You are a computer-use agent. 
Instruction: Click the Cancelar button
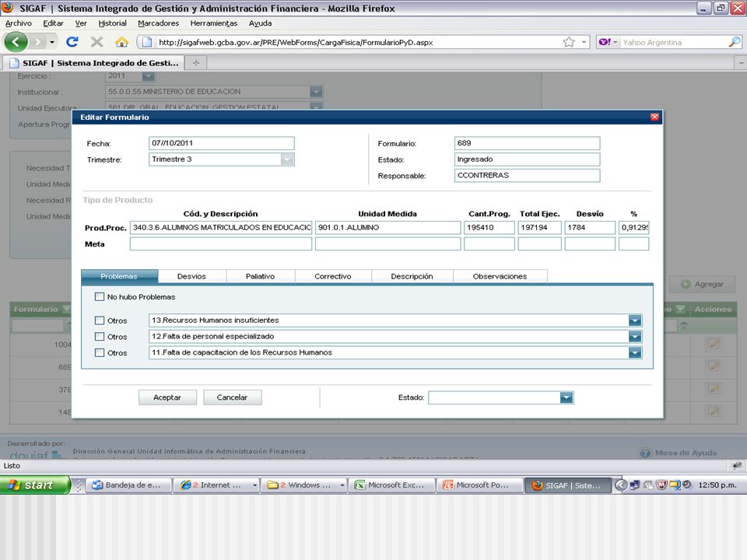point(232,397)
